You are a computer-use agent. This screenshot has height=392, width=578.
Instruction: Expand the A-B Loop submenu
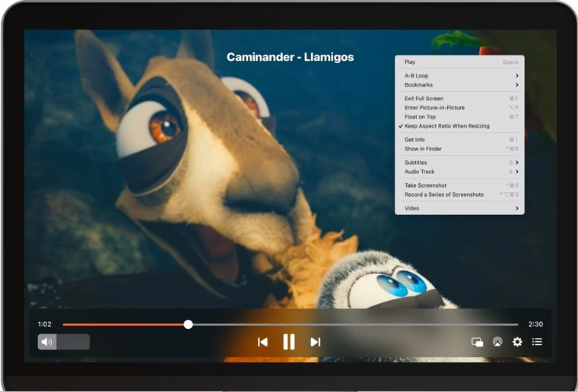click(459, 76)
